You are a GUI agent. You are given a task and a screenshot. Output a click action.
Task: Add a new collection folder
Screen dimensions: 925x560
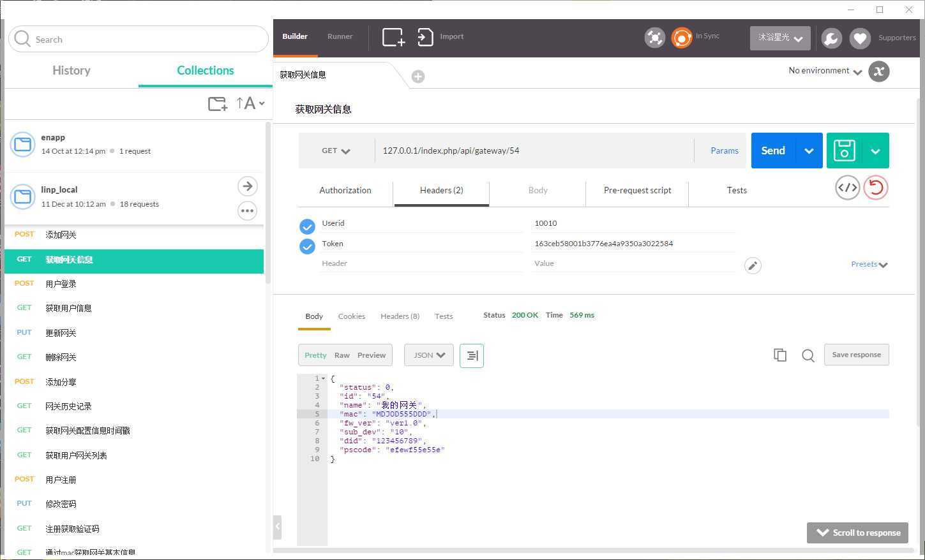(x=218, y=103)
